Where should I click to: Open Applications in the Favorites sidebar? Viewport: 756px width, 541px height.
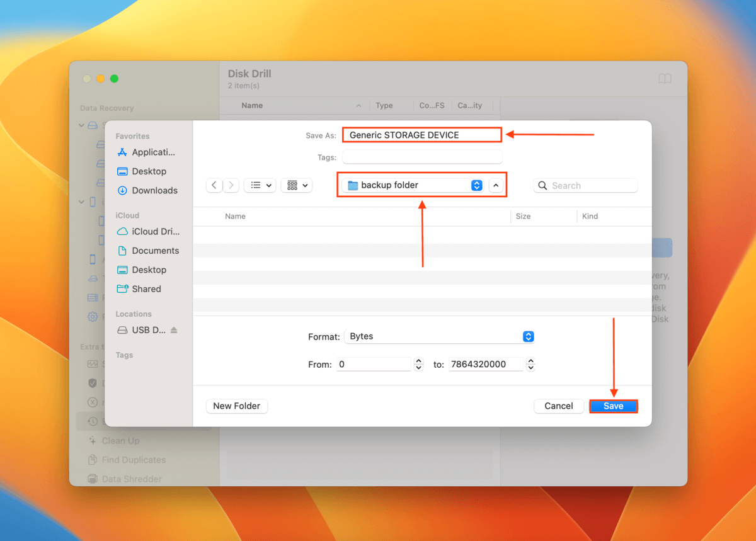pos(147,152)
